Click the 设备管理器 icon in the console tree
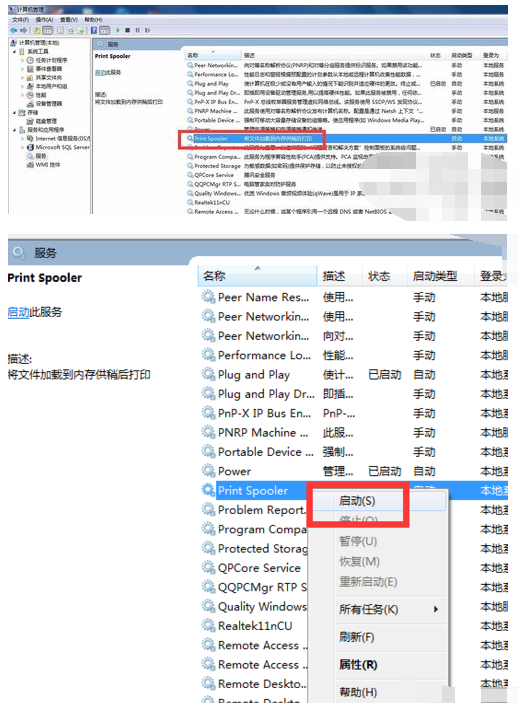 30,104
